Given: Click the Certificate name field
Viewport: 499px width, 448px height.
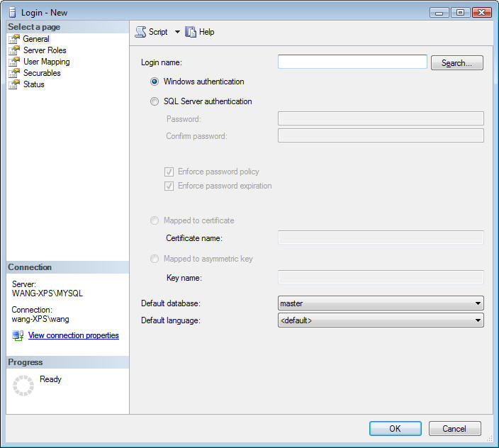Looking at the screenshot, I should [381, 237].
